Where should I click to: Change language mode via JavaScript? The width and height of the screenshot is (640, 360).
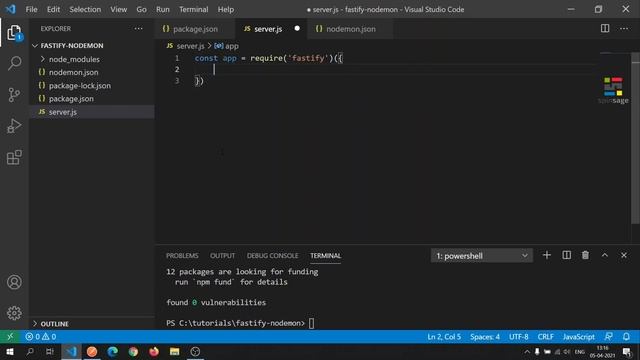(x=579, y=337)
